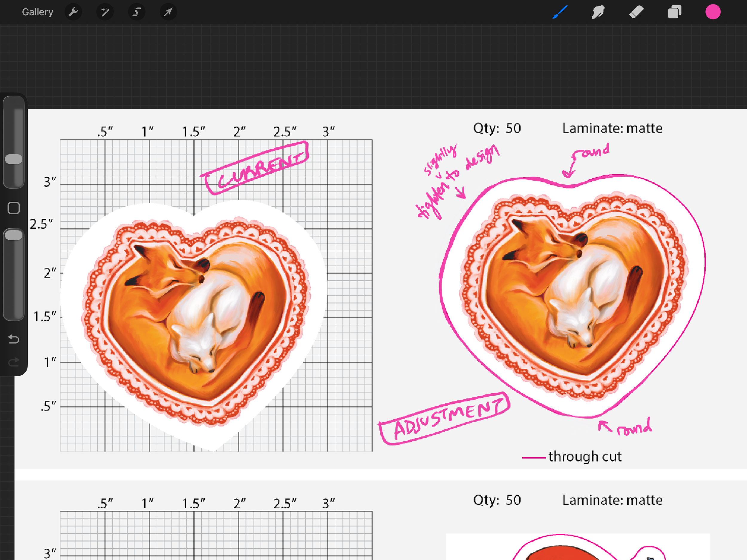747x560 pixels.
Task: Click the top grid's horizontal 1.5" ruler label
Action: click(194, 132)
